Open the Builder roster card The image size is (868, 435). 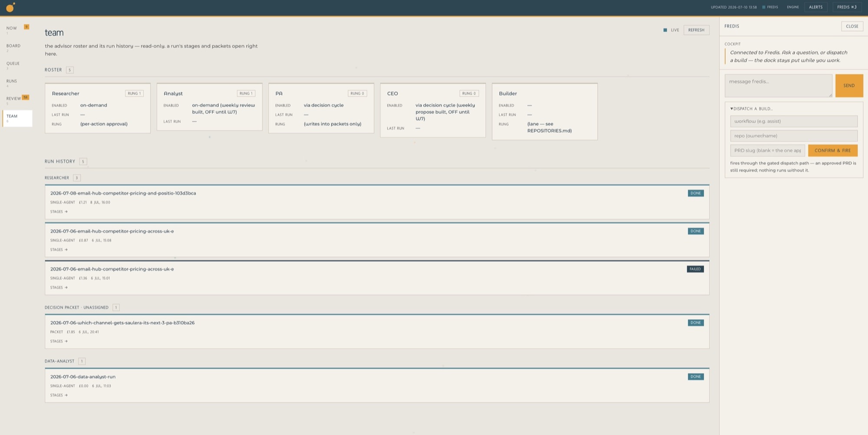[545, 111]
